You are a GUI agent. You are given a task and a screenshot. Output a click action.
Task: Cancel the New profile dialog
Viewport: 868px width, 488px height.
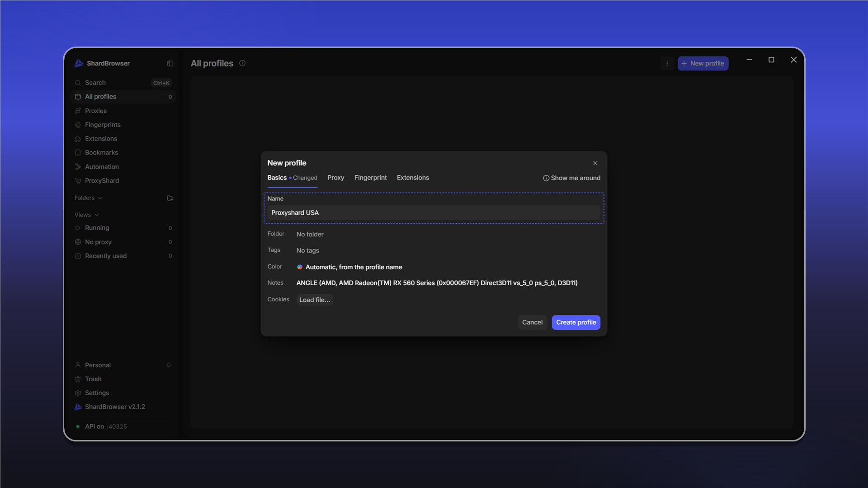coord(532,323)
